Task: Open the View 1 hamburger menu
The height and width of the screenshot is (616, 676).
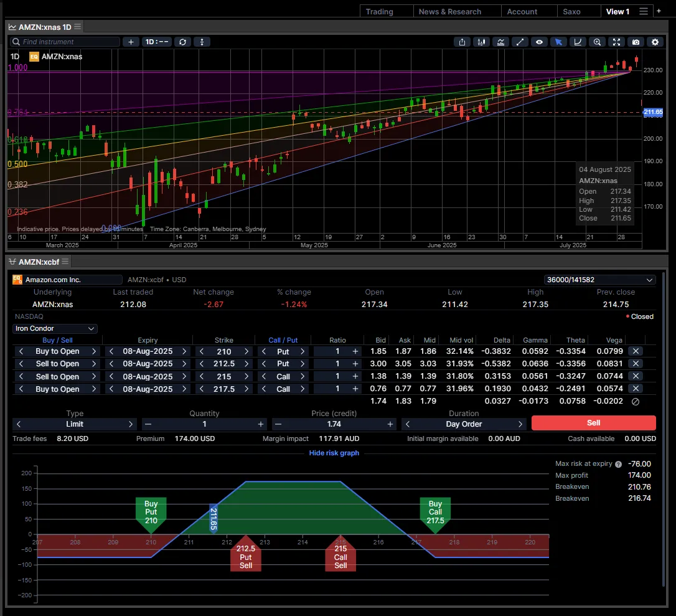Action: click(x=643, y=11)
